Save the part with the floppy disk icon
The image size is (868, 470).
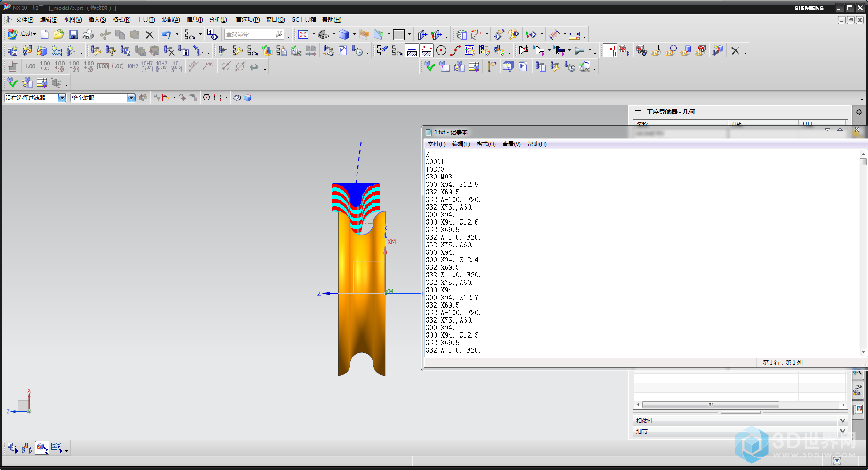point(73,34)
